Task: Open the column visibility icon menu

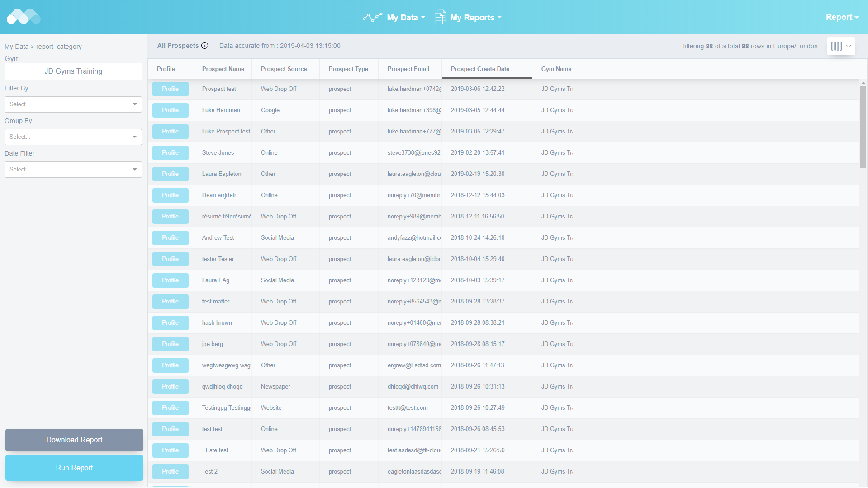Action: (x=840, y=46)
